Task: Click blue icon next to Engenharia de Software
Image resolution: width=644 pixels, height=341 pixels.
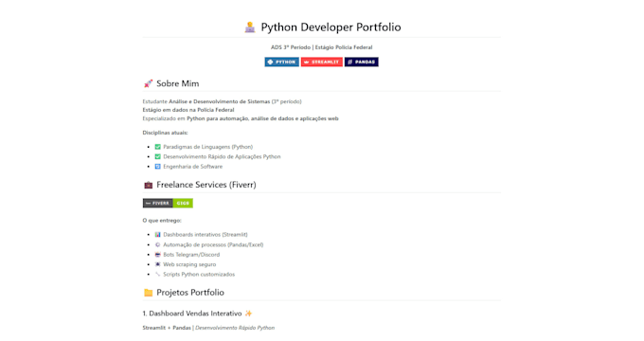Action: pyautogui.click(x=158, y=167)
